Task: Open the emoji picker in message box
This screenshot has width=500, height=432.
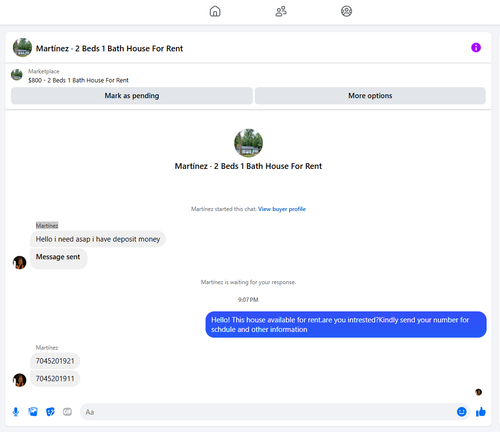Action: point(461,412)
